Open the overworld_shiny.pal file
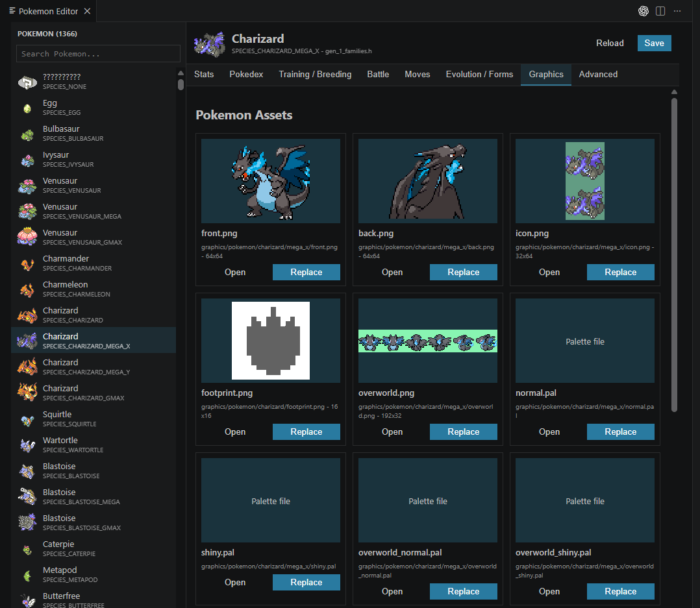Screen dimensions: 700x608 [x=549, y=592]
